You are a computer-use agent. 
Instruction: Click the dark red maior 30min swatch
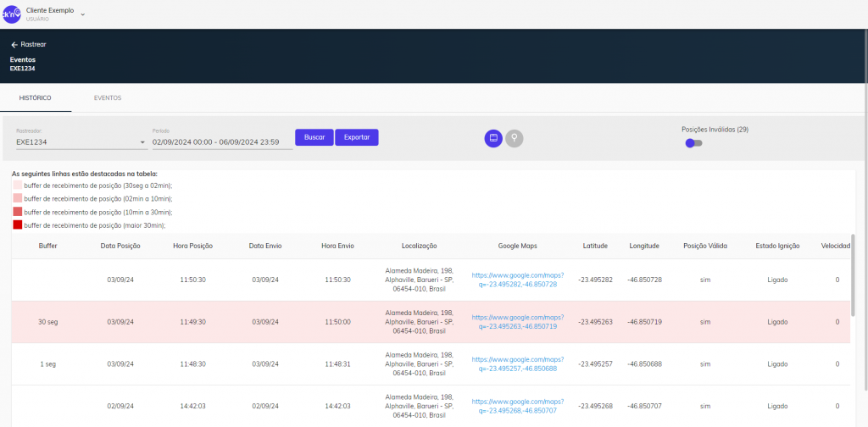point(17,225)
